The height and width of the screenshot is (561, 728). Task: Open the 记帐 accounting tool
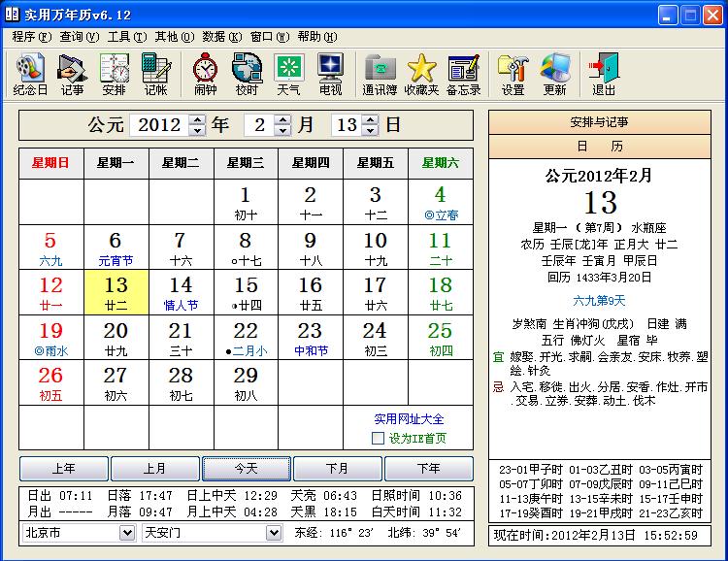click(155, 75)
